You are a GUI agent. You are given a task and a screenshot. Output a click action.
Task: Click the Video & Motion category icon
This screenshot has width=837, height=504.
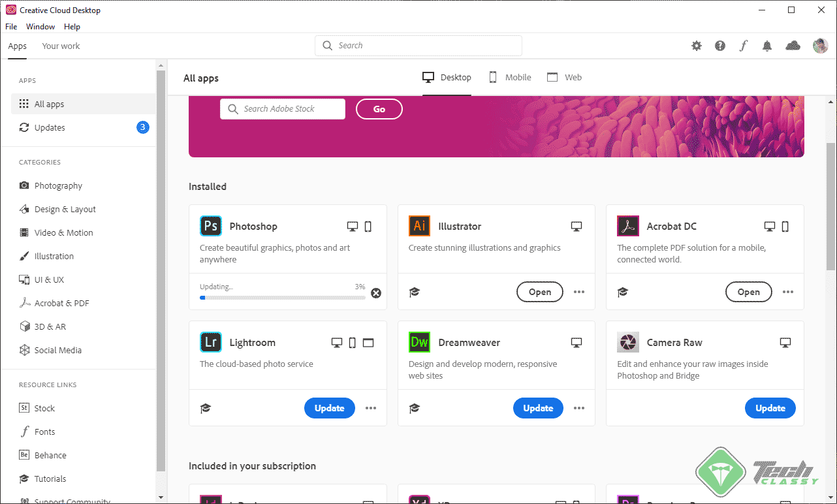coord(23,232)
